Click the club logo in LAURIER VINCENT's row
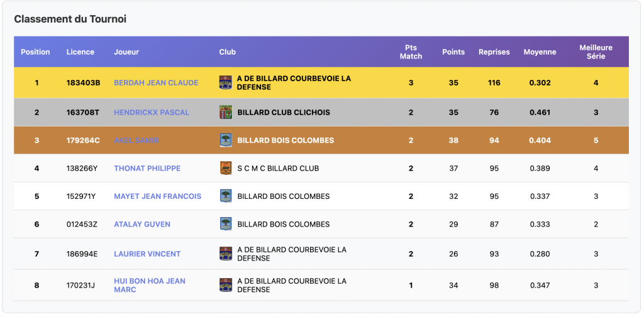This screenshot has height=319, width=644. [225, 254]
